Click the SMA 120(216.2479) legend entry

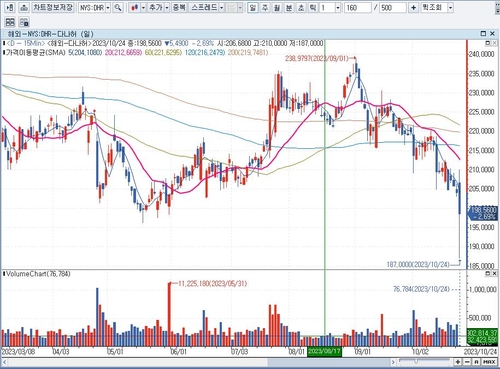tap(205, 53)
